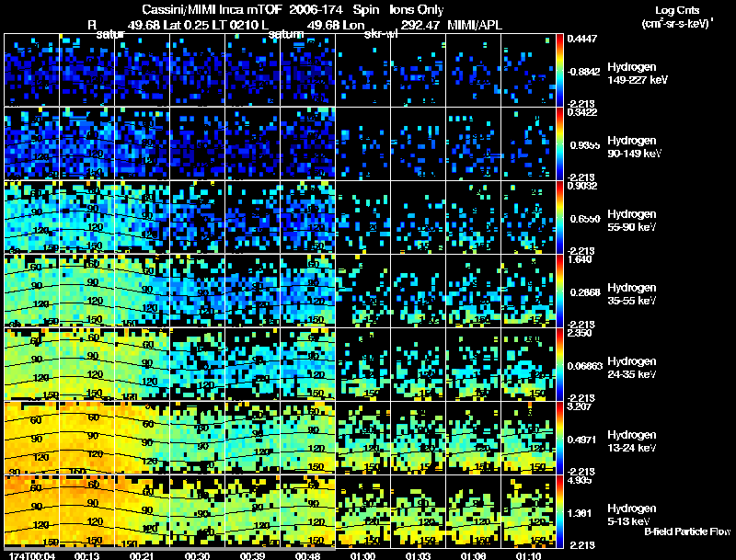This screenshot has height=560, width=736.
Task: Click the Hydrogen 13-24 keV label
Action: coord(632,441)
